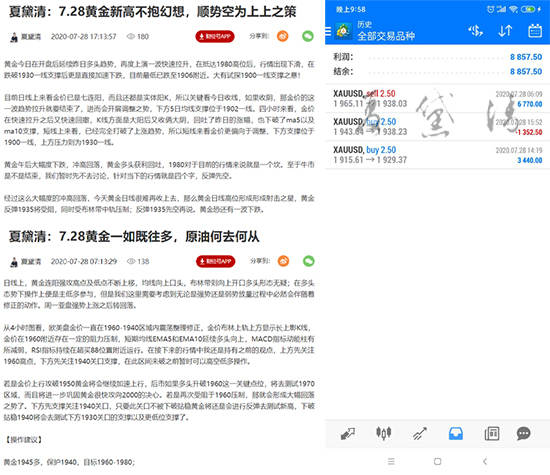The image size is (550, 475).
Task: Click the view count 180
Action: tap(143, 36)
